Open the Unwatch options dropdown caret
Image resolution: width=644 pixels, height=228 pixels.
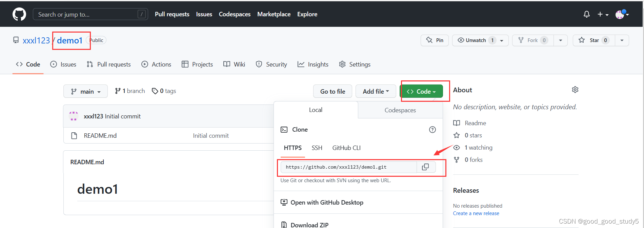[x=502, y=40]
